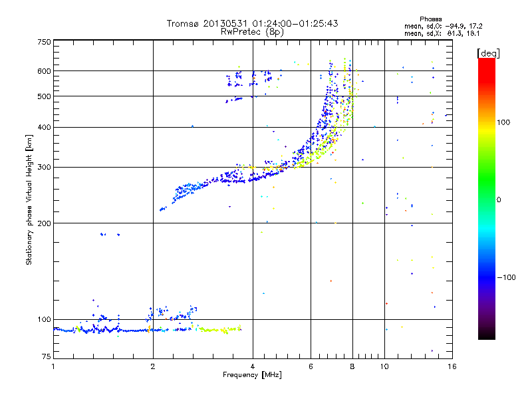Viewport: 532px width, 399px height.
Task: Click the x-axis '8' tick label
Action: pyautogui.click(x=352, y=366)
